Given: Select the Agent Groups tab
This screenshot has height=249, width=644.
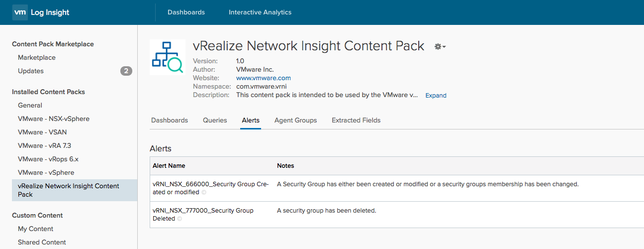Looking at the screenshot, I should (x=295, y=121).
